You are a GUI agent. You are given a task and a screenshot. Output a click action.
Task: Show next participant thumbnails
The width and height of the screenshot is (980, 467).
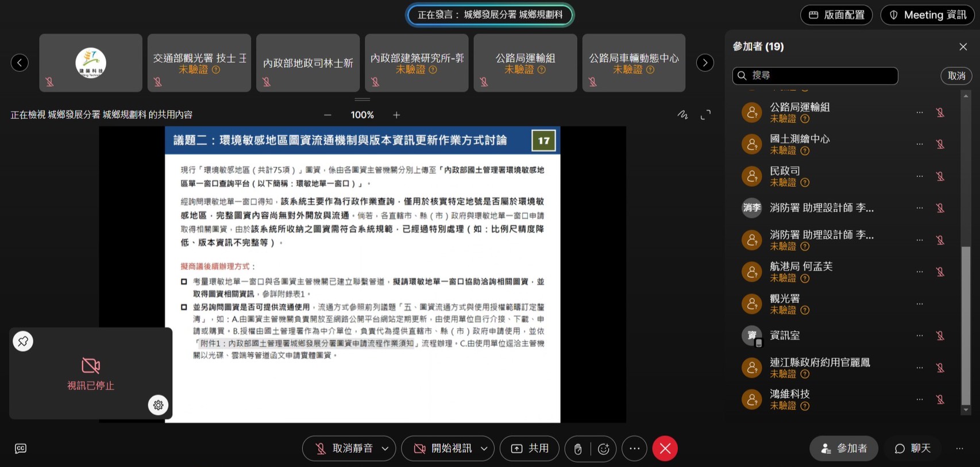pos(705,63)
